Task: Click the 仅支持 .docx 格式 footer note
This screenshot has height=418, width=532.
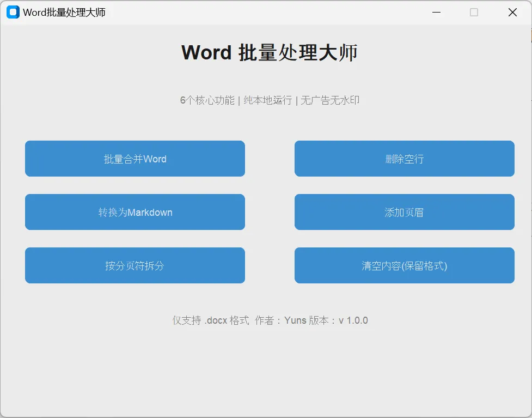Action: click(211, 320)
